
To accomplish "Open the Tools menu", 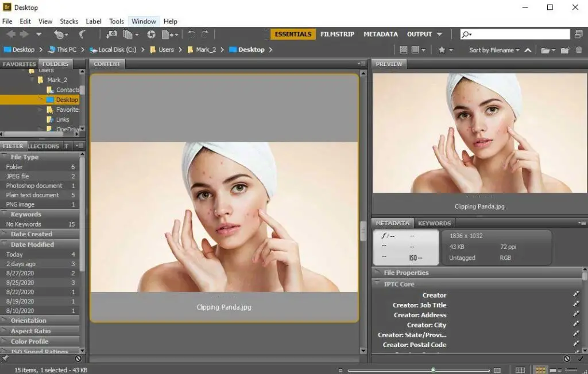I will 116,21.
